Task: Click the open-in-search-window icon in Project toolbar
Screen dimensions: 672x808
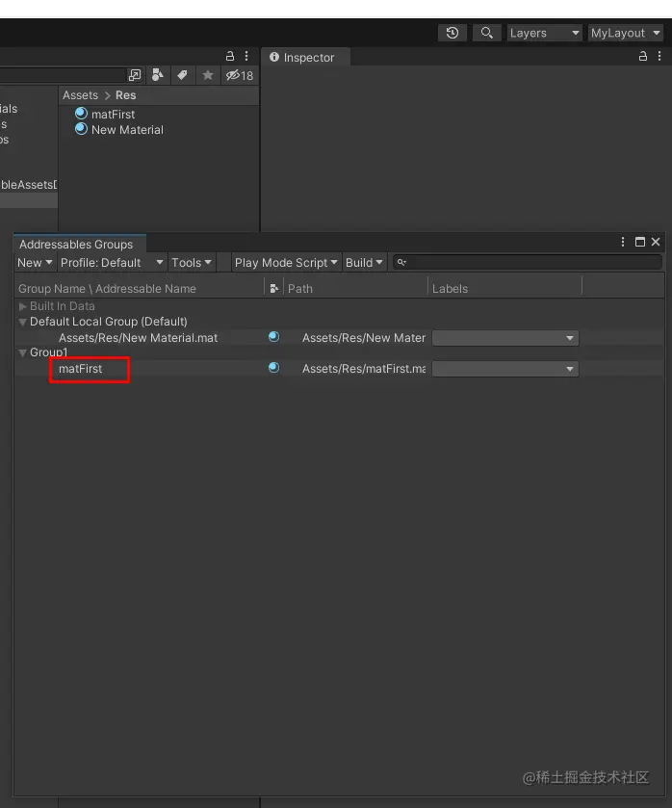Action: (x=135, y=75)
